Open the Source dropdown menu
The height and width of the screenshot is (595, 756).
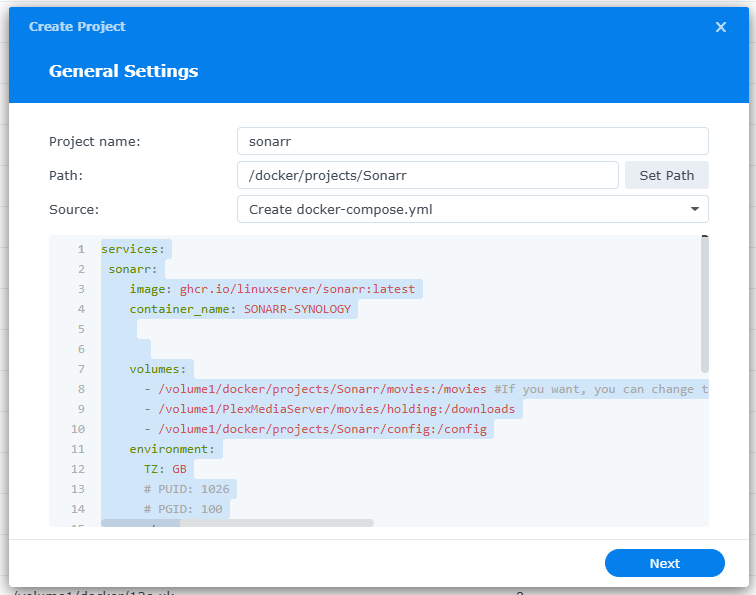(x=472, y=209)
